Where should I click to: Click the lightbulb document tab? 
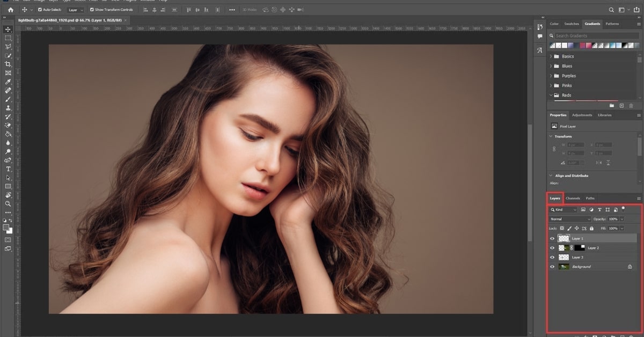72,20
